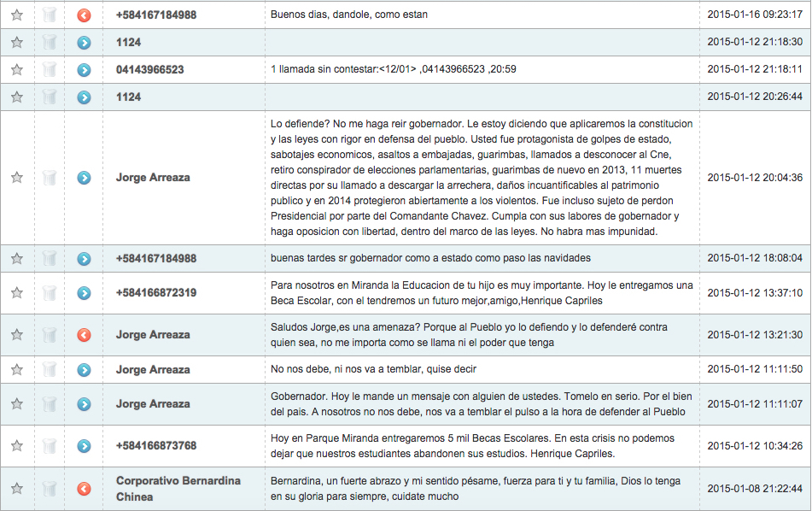Screen dimensions: 812x511
Task: Click blue arrow on 18:08:04 row
Action: 84,259
